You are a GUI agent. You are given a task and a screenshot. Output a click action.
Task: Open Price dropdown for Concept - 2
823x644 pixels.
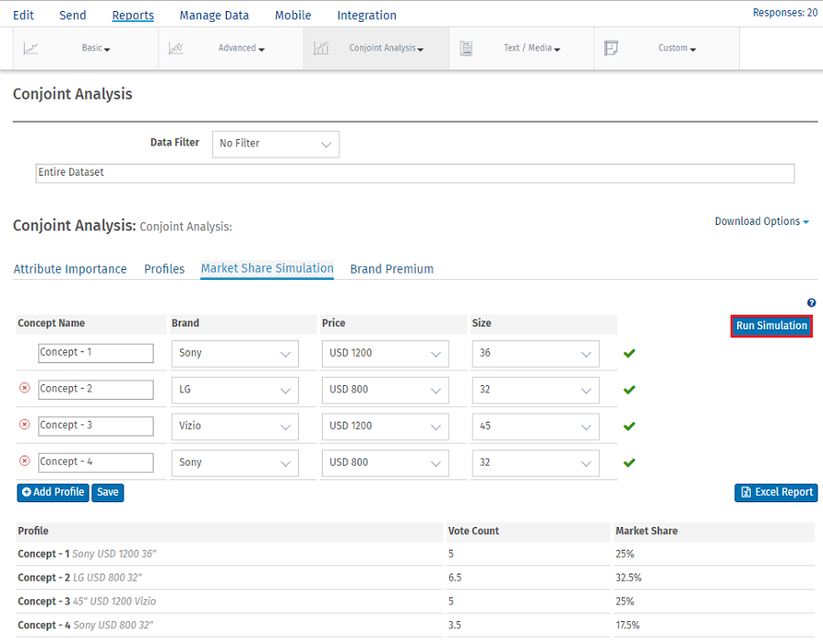point(385,390)
